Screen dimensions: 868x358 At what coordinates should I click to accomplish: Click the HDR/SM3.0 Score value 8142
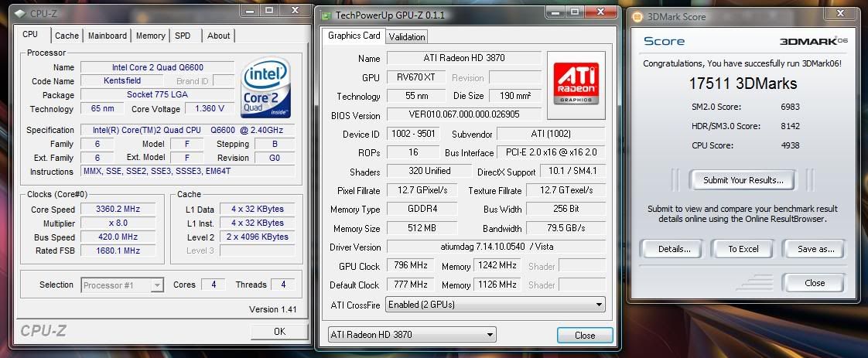click(790, 126)
